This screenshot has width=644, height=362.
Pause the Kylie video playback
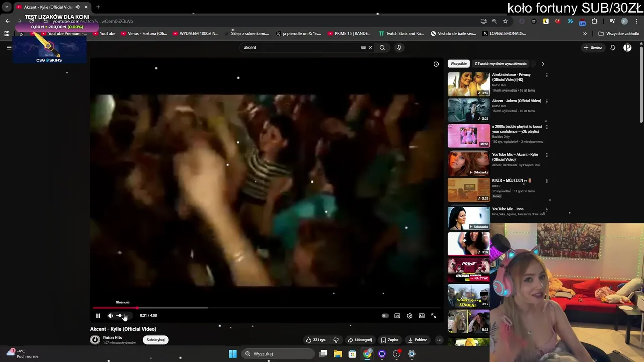point(98,316)
